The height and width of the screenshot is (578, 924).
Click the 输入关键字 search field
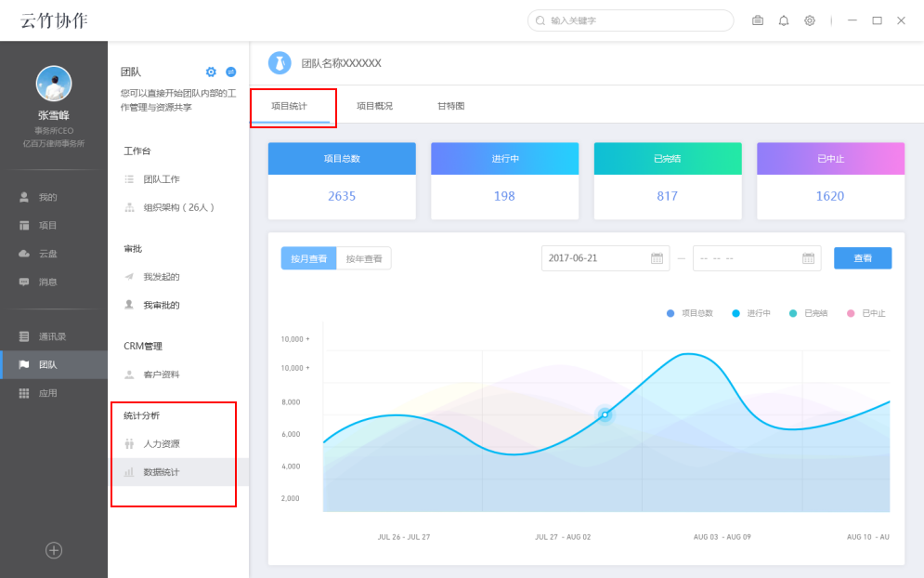point(631,20)
